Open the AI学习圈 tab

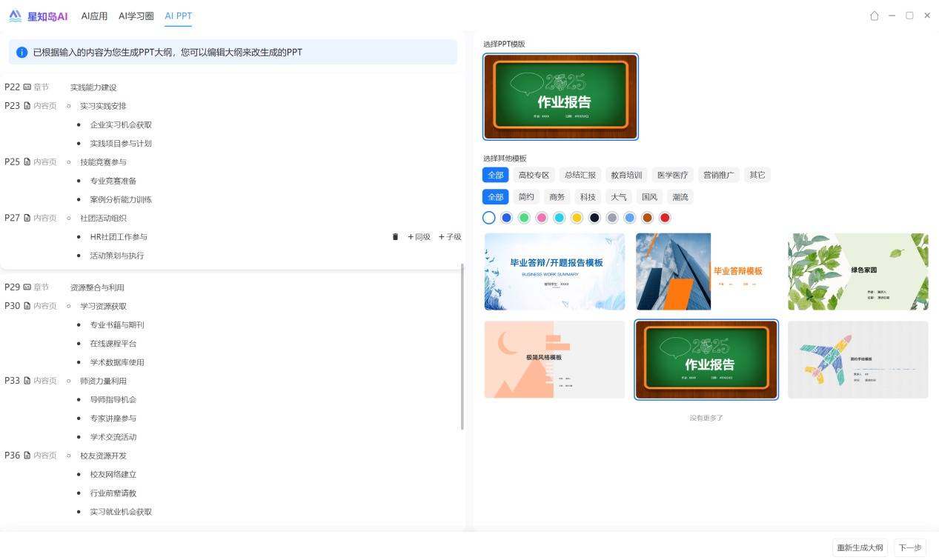(x=136, y=16)
